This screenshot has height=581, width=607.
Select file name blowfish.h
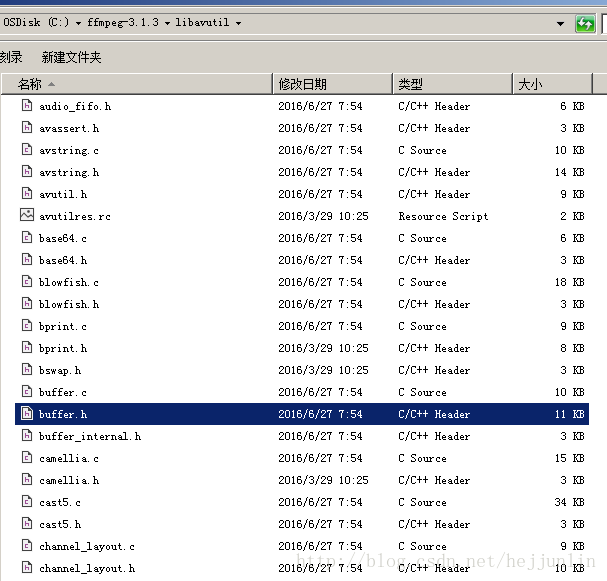(69, 304)
